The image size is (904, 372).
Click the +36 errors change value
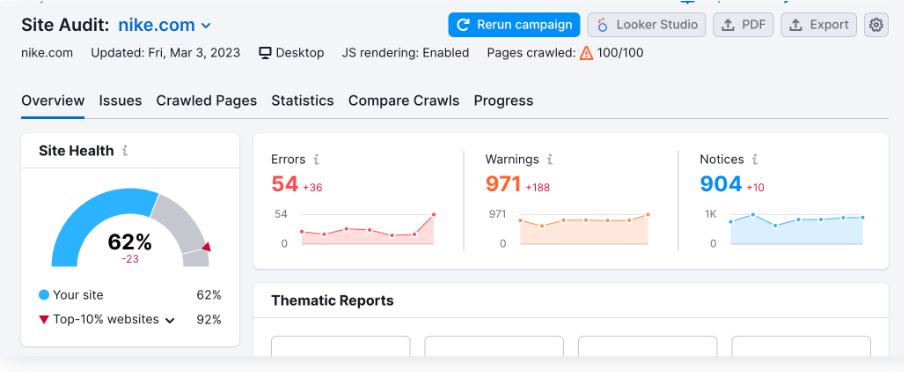tap(312, 187)
